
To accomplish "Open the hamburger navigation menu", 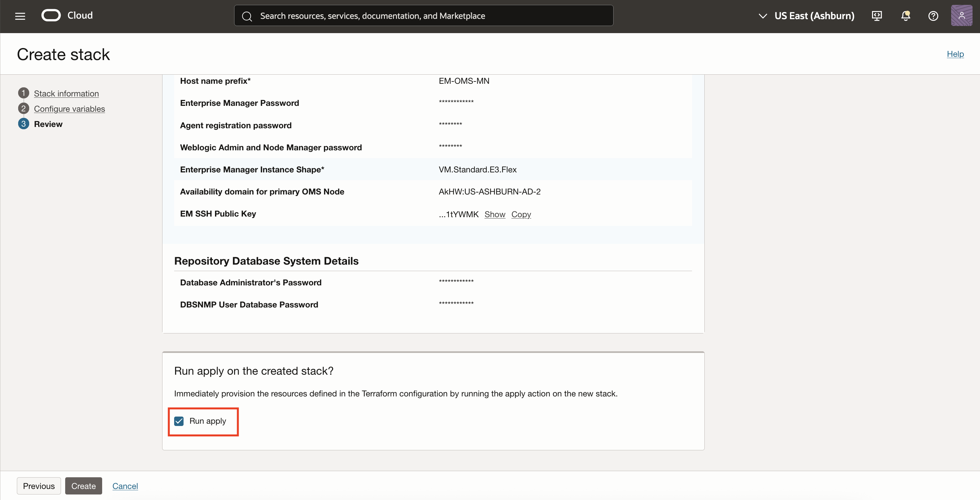I will click(x=20, y=16).
